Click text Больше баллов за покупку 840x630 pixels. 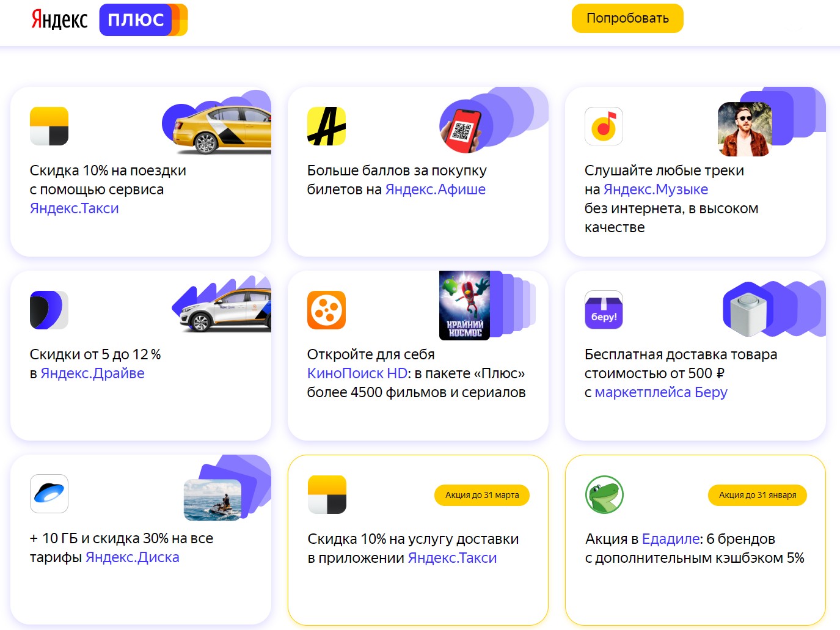397,170
